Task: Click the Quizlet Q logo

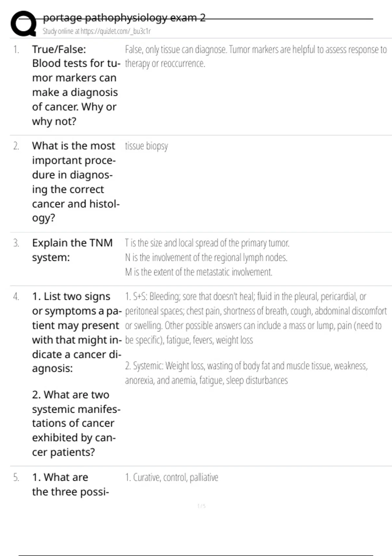Action: 24,24
